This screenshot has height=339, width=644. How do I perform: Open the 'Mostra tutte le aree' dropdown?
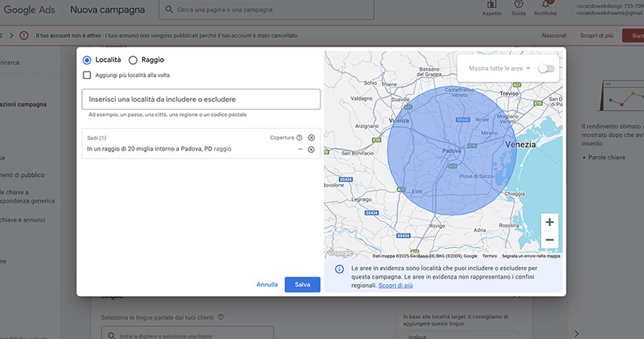pos(500,69)
